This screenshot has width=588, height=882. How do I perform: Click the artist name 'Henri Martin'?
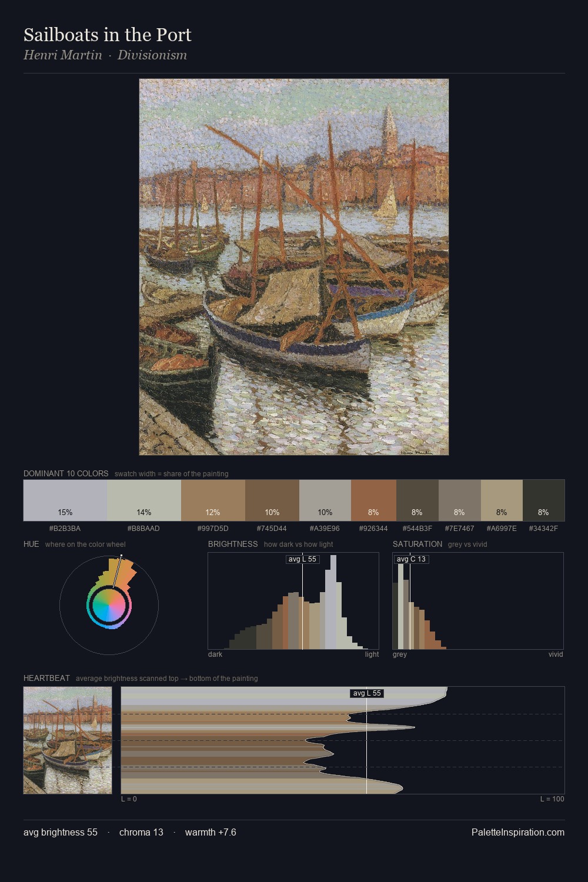click(x=63, y=55)
